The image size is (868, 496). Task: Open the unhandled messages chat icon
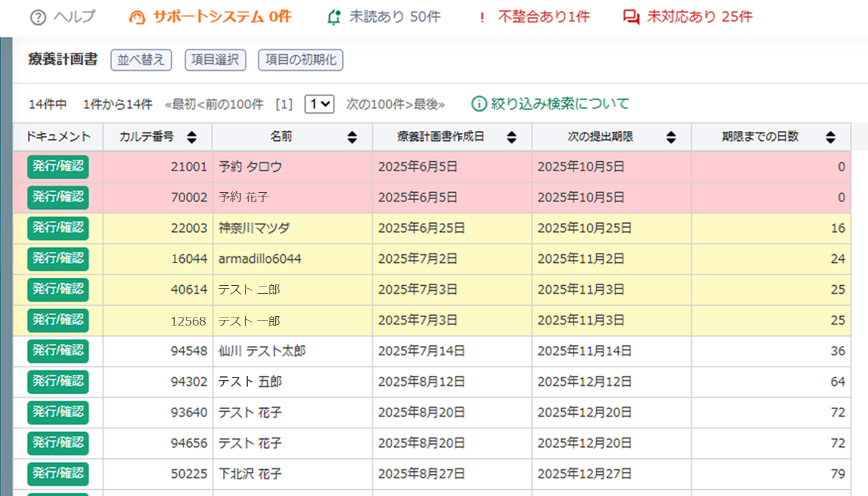coord(631,17)
